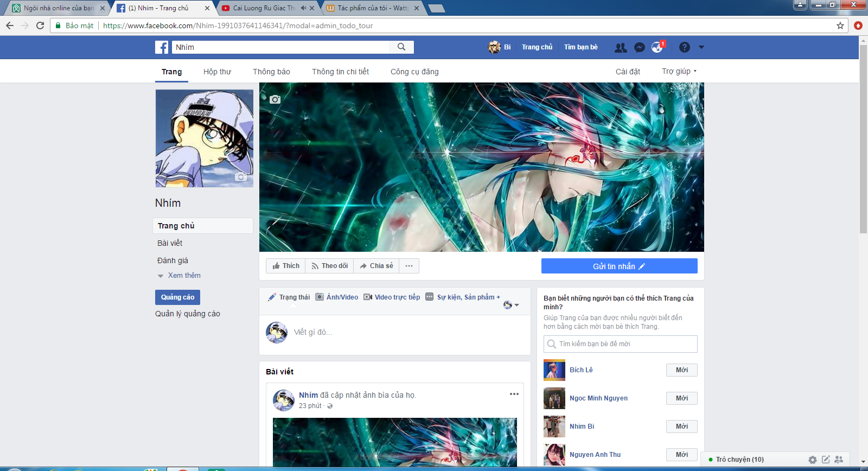This screenshot has width=868, height=471.
Task: Click the page vertical scrollbar
Action: coord(863,139)
